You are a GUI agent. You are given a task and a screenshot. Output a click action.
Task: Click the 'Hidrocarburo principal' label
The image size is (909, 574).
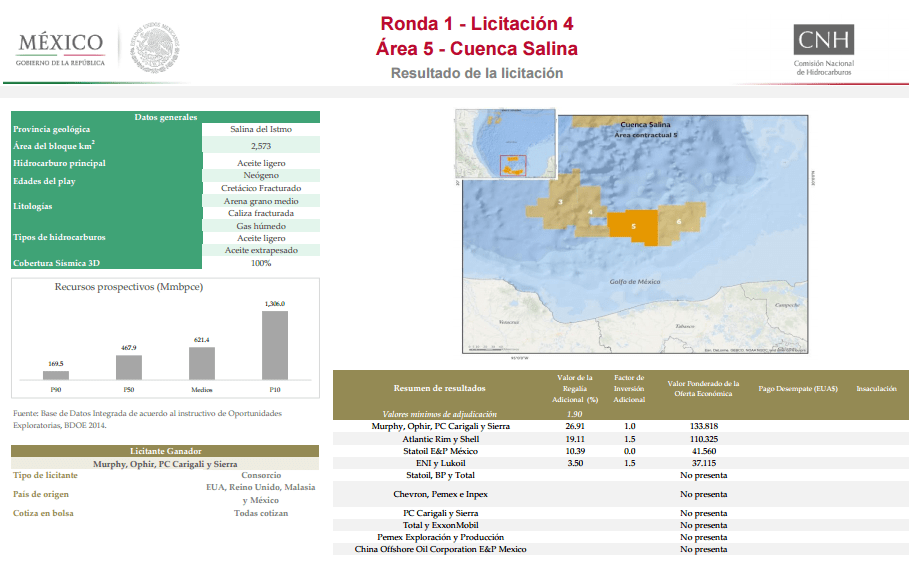59,164
